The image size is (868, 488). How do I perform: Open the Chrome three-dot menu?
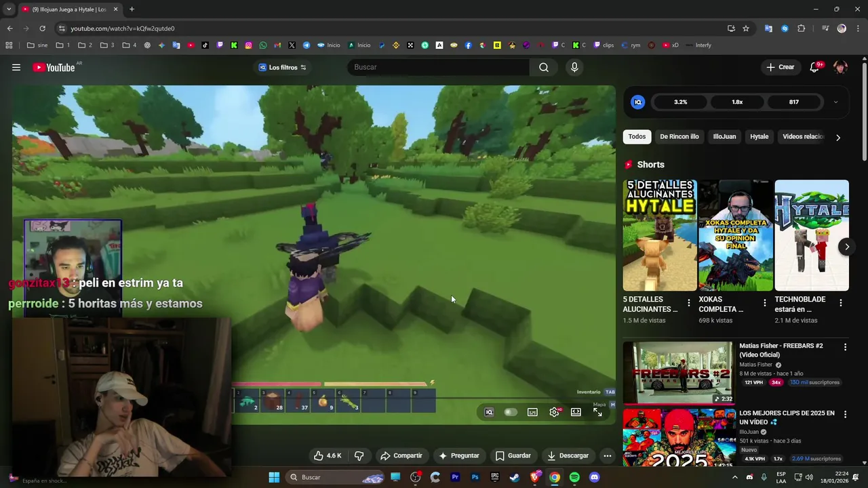tap(859, 28)
